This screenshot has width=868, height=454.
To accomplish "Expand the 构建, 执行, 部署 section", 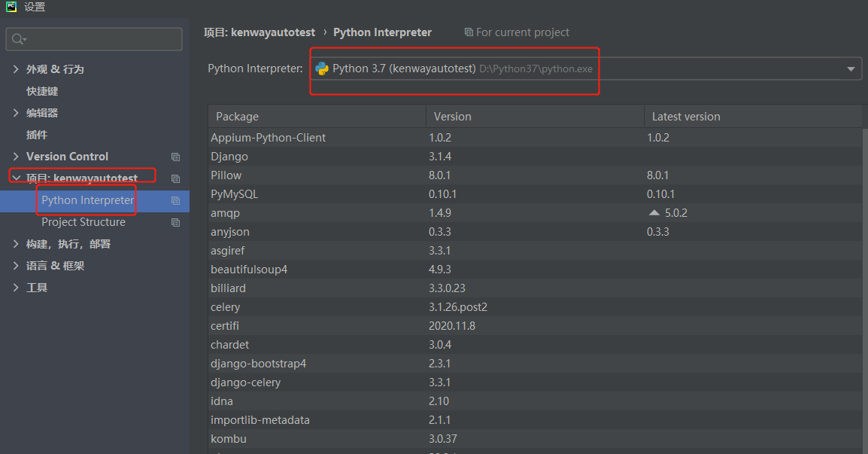I will [16, 243].
